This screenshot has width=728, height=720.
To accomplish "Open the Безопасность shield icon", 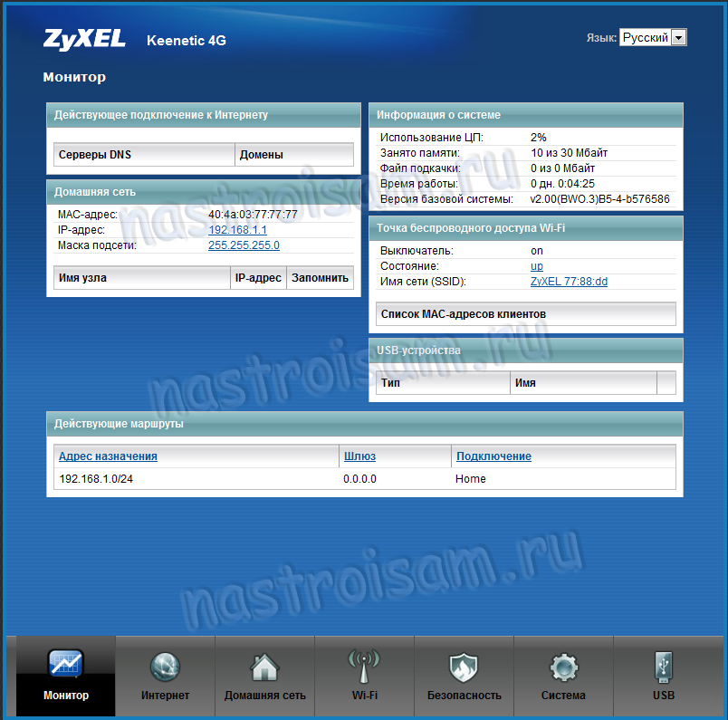I will click(464, 668).
